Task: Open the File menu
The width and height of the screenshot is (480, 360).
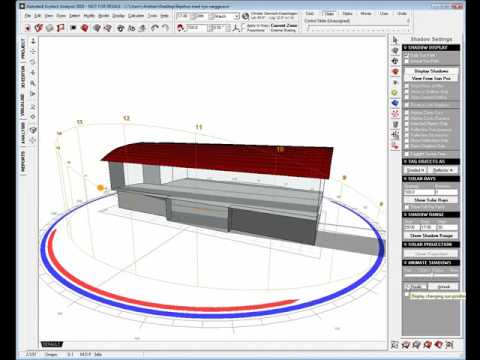Action: click(28, 16)
